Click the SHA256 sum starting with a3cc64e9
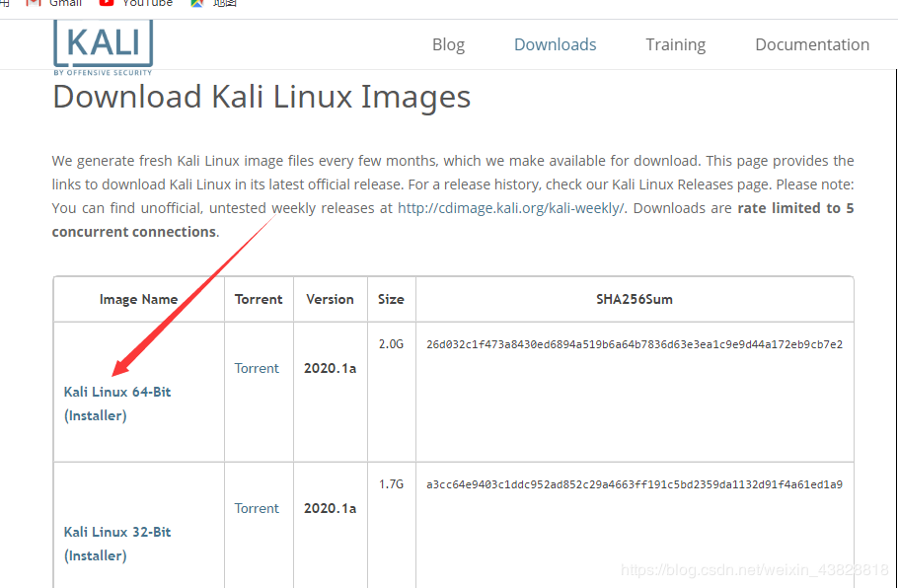 click(x=635, y=484)
